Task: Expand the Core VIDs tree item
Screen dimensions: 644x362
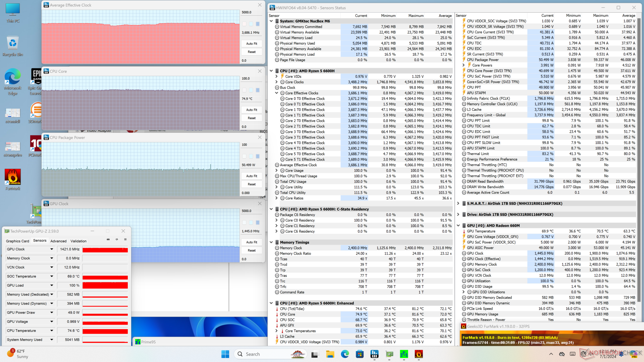Action: pyautogui.click(x=276, y=76)
